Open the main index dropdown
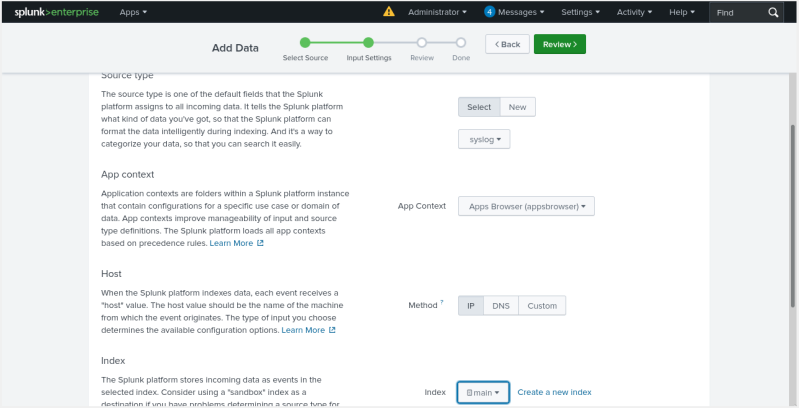The height and width of the screenshot is (408, 799). (x=484, y=392)
